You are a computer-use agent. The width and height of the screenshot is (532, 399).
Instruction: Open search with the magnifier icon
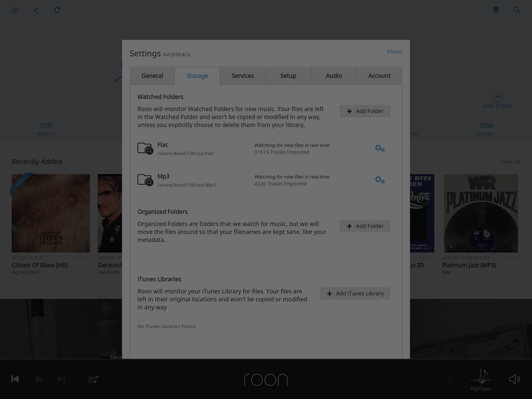pos(517,10)
